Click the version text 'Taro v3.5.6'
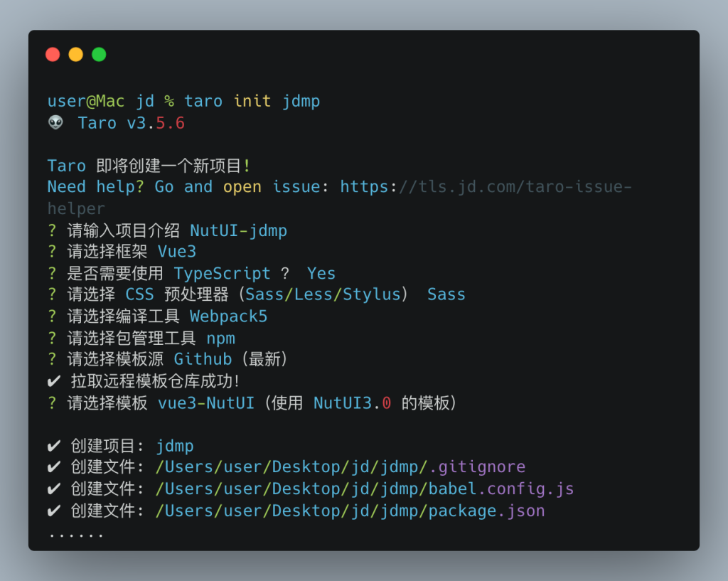This screenshot has width=728, height=581. tap(132, 123)
